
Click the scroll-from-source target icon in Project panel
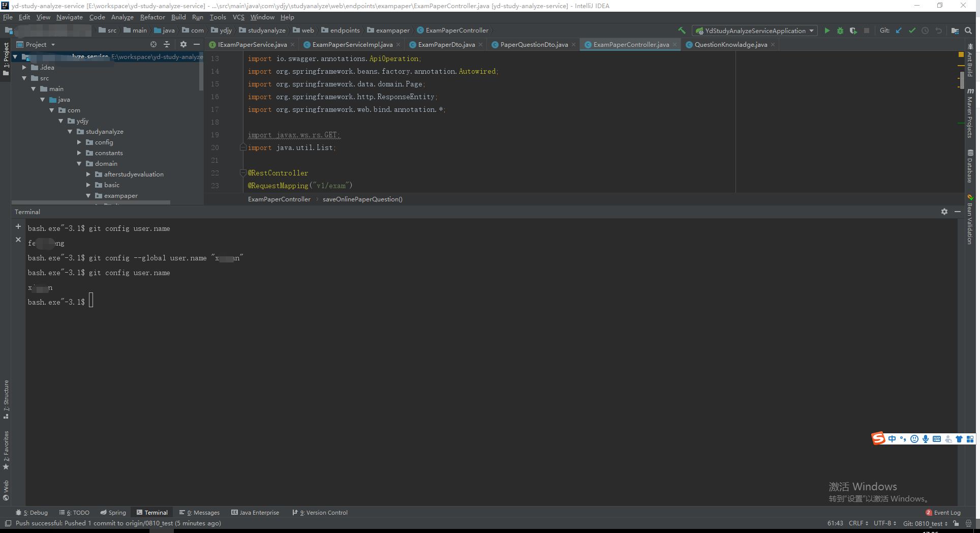pos(154,45)
